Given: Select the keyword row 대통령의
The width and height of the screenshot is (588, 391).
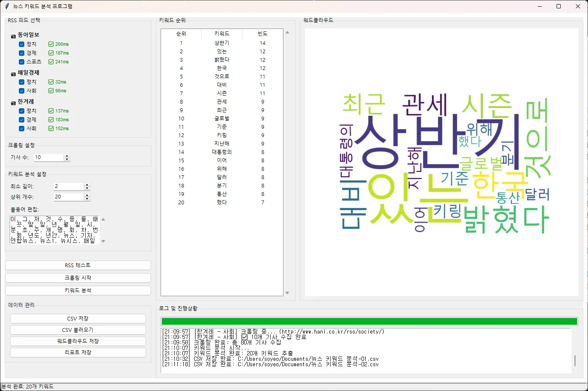Looking at the screenshot, I should pyautogui.click(x=222, y=152).
